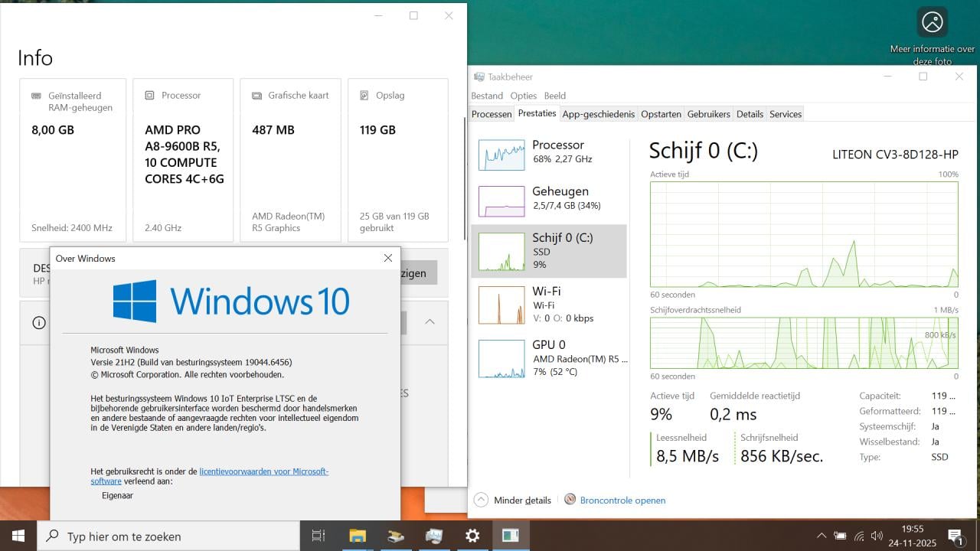Viewport: 980px width, 551px height.
Task: Click the volume speaker tray icon
Action: point(877,536)
